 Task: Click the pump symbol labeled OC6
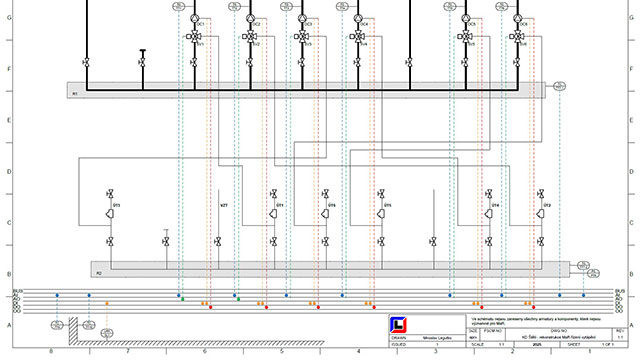(518, 18)
